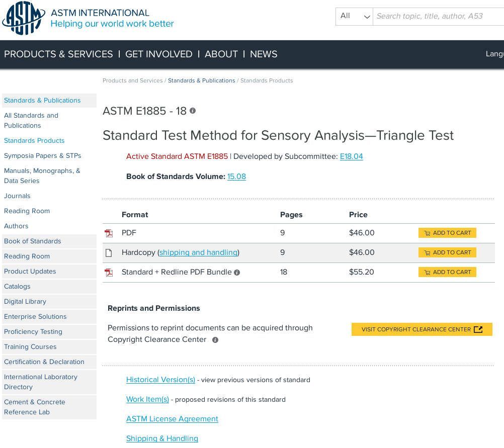Open the Journals sidebar link
This screenshot has height=448, width=504.
(17, 196)
